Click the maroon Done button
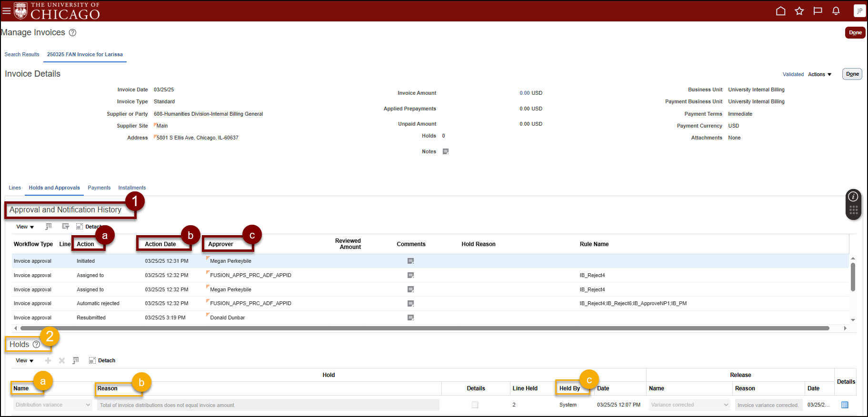 point(855,32)
